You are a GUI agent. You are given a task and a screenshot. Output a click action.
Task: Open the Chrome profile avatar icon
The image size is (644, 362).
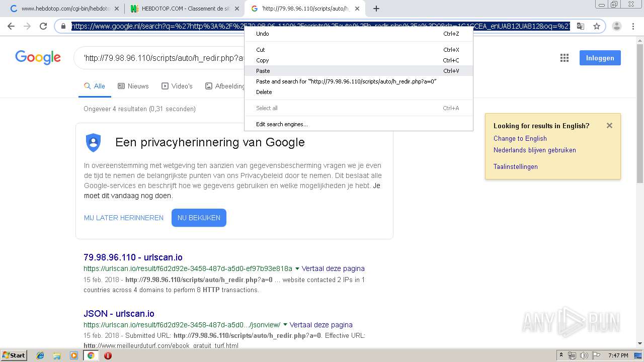(x=617, y=26)
